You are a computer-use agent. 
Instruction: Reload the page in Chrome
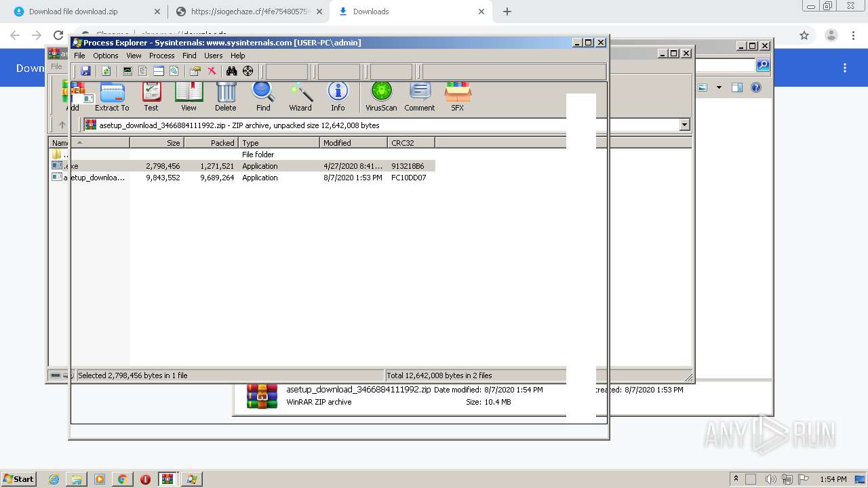coord(58,35)
